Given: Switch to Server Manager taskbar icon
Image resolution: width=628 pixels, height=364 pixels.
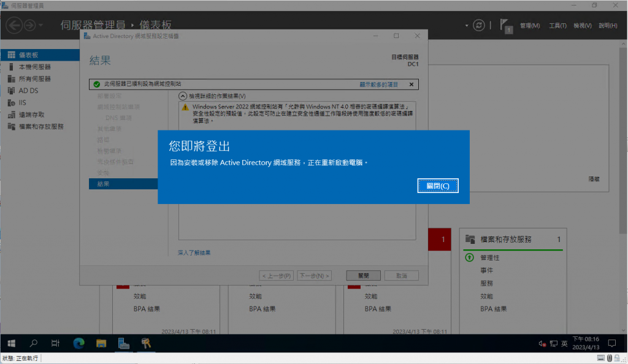Looking at the screenshot, I should tap(123, 343).
